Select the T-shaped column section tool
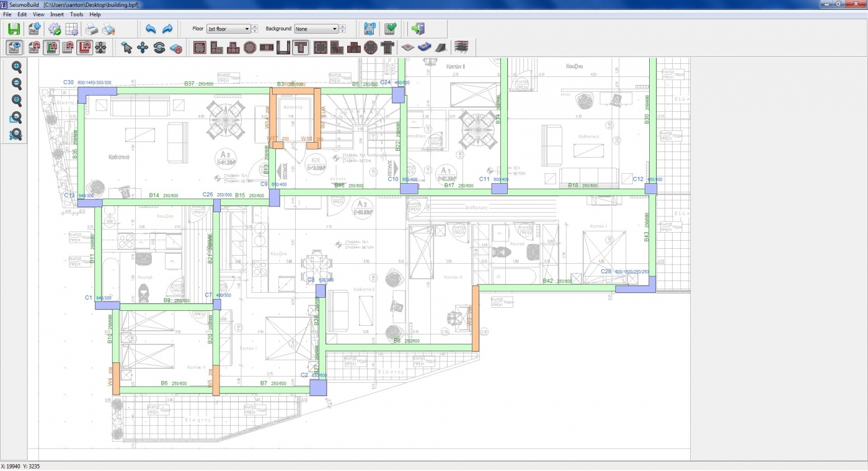 pyautogui.click(x=301, y=47)
